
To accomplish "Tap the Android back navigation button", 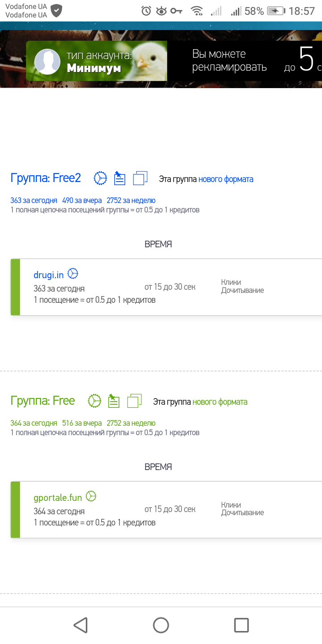I will [80, 625].
